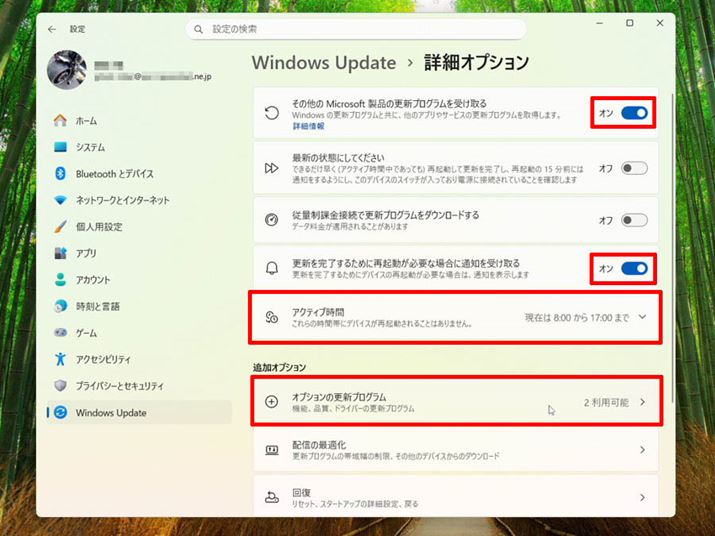Click the search magnifier icon
Screen dimensions: 715x536
pyautogui.click(x=198, y=29)
